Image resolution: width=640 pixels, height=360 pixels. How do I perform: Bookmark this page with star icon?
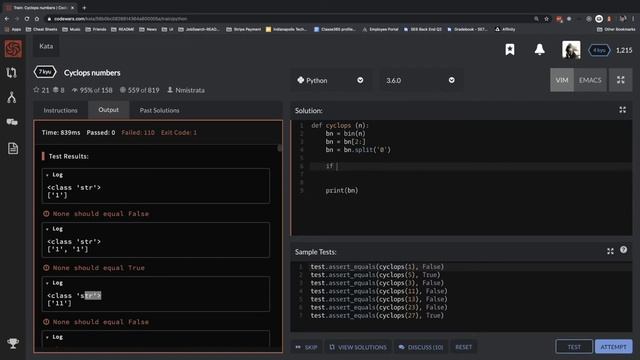point(546,19)
